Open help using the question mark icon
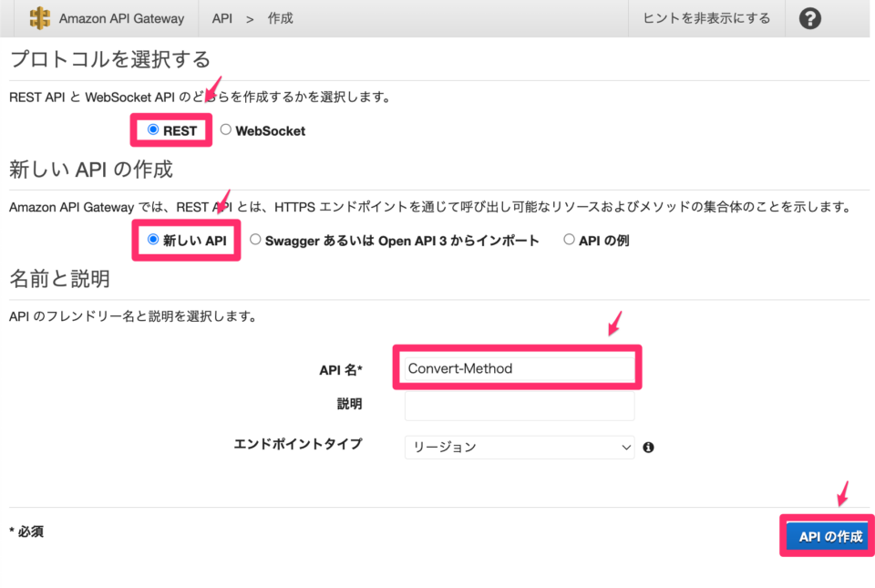Viewport: 875px width, 588px height. pos(809,17)
